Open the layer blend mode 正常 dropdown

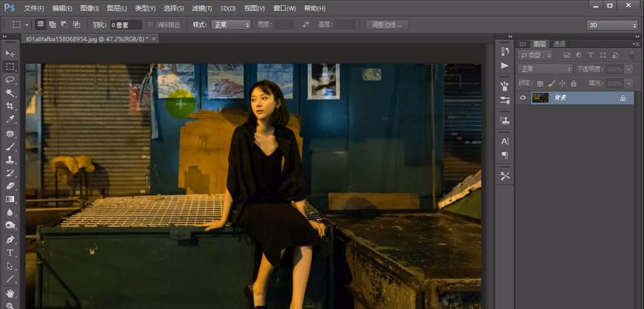pyautogui.click(x=545, y=69)
